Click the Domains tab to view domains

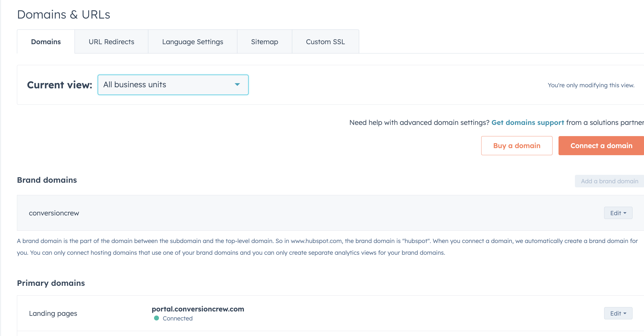coord(46,41)
